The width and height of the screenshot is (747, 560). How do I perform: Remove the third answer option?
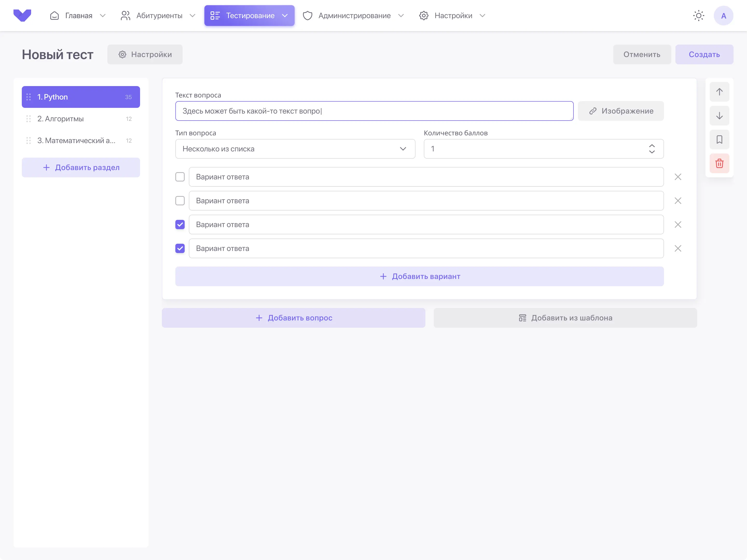pyautogui.click(x=678, y=225)
